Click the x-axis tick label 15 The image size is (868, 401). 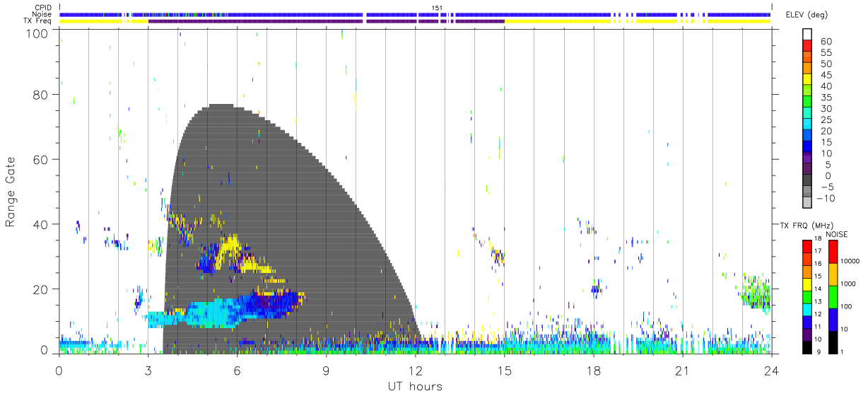(504, 370)
